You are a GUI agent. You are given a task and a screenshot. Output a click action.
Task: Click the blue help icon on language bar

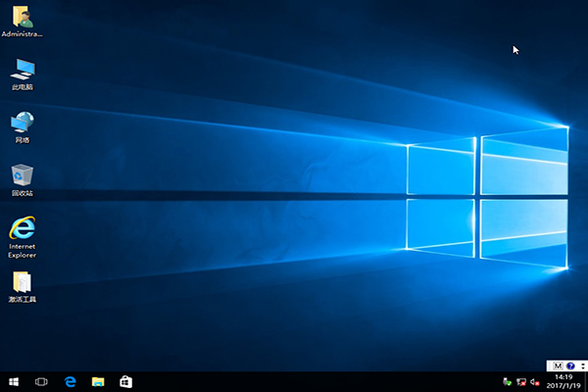(569, 366)
